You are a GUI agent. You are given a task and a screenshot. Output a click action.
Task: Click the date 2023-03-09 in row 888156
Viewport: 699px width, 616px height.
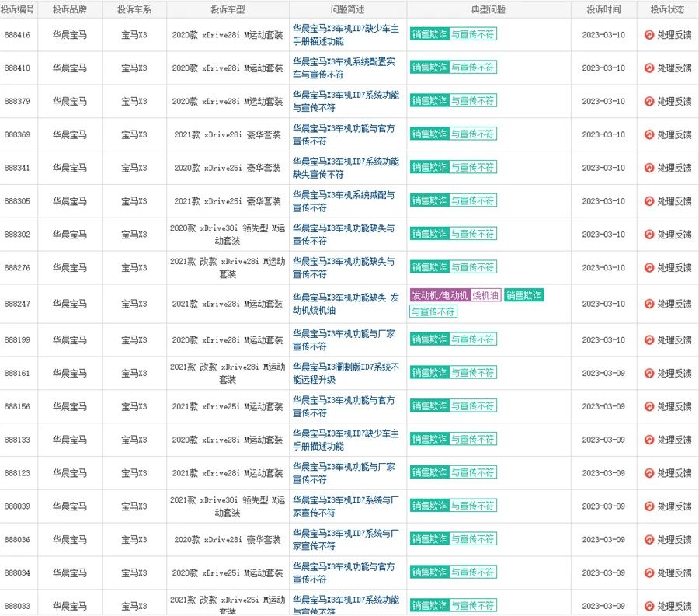[603, 406]
